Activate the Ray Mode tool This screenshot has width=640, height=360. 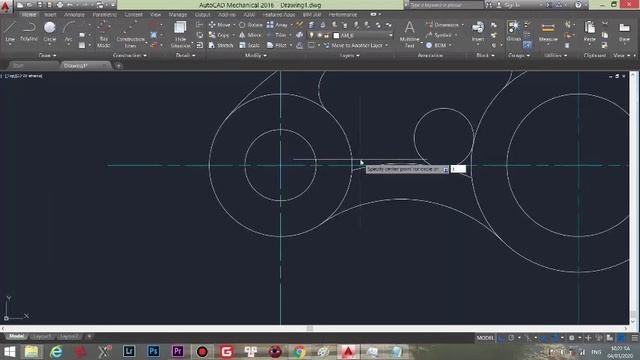[x=104, y=35]
